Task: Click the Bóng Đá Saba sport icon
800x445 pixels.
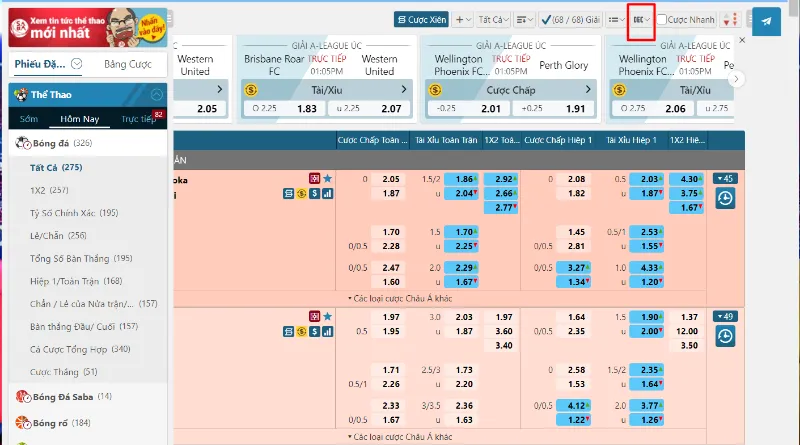Action: (x=23, y=397)
